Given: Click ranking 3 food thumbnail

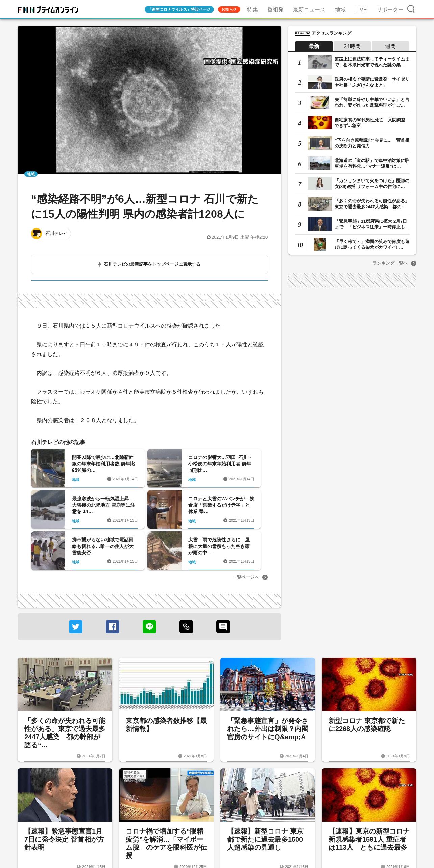Looking at the screenshot, I should pos(320,102).
